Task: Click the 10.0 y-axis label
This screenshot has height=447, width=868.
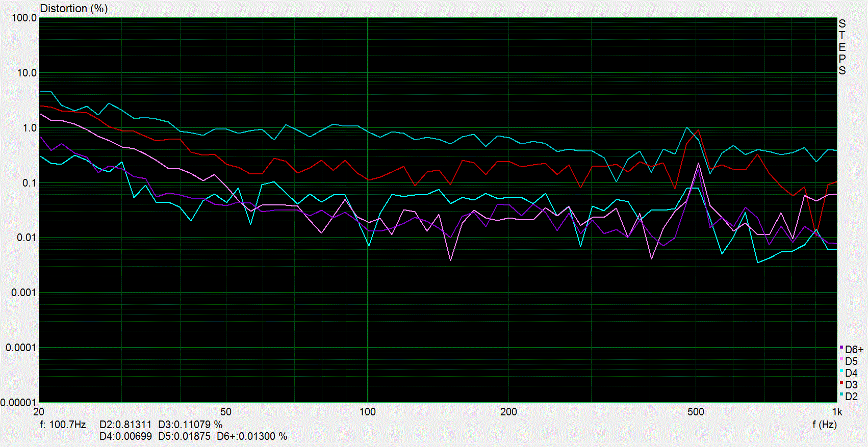Action: (27, 73)
